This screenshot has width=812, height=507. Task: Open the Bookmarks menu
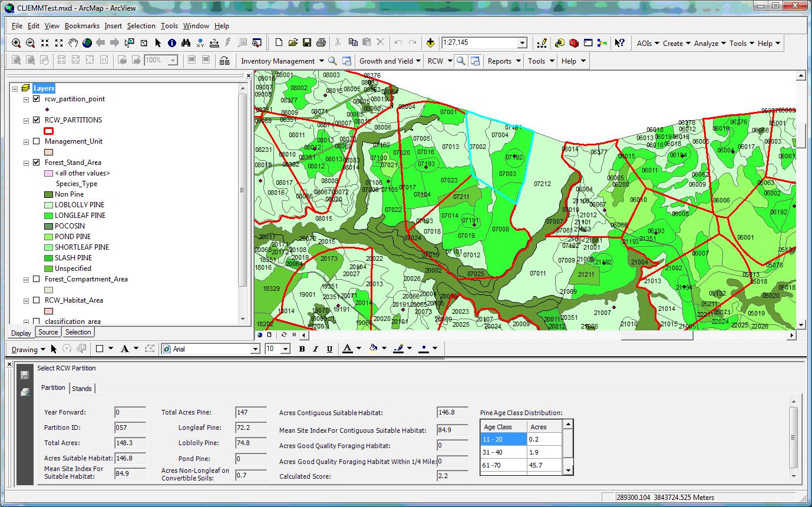tap(82, 26)
